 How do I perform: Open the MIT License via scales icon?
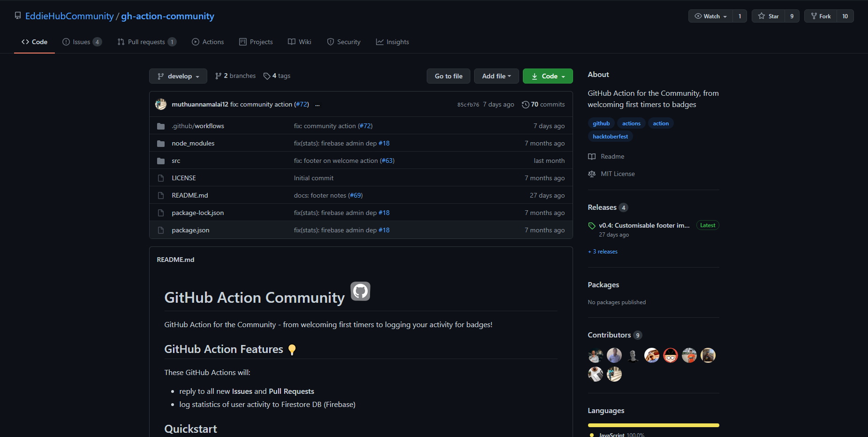pos(592,174)
